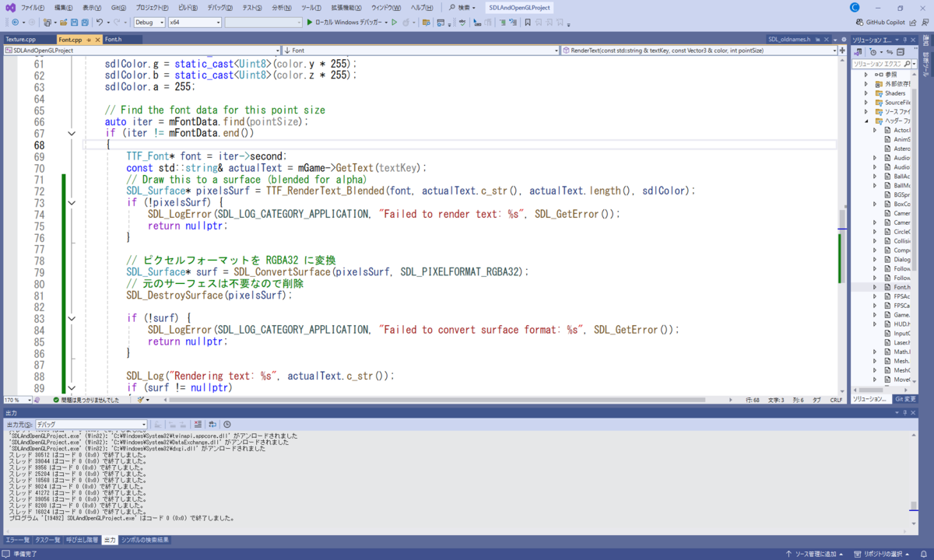Toggle a bookmark with the bookmark toolbar icon
This screenshot has width=934, height=560.
(528, 23)
